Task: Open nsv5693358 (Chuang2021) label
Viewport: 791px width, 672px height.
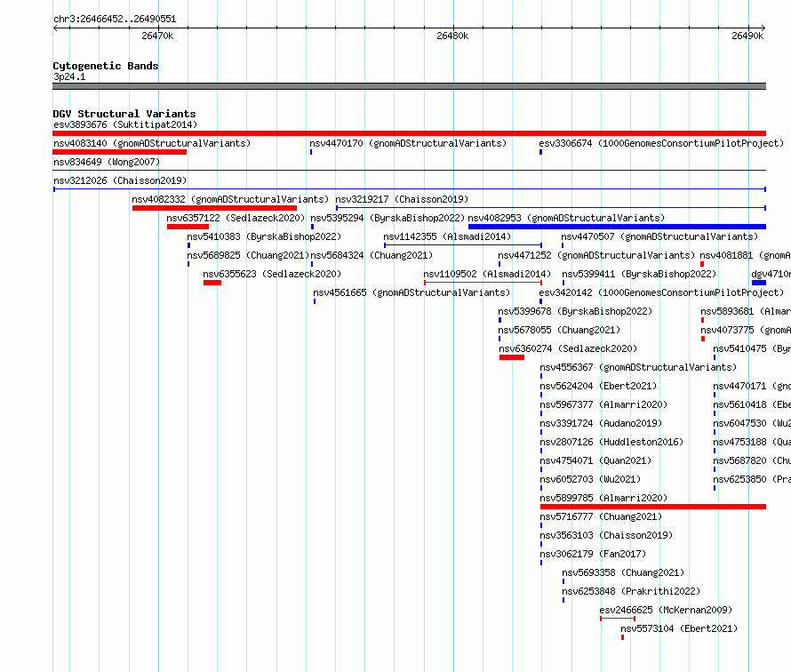Action: (624, 572)
